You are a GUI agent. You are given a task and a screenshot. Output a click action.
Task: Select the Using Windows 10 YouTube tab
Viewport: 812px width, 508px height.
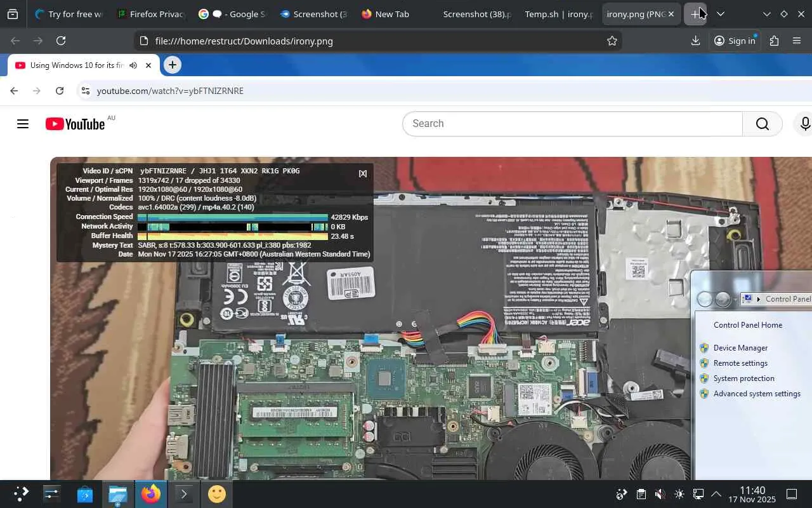tap(82, 65)
